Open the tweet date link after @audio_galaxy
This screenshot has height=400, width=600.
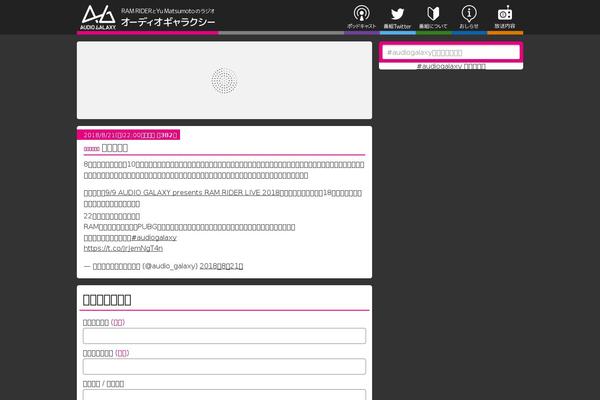click(x=221, y=266)
